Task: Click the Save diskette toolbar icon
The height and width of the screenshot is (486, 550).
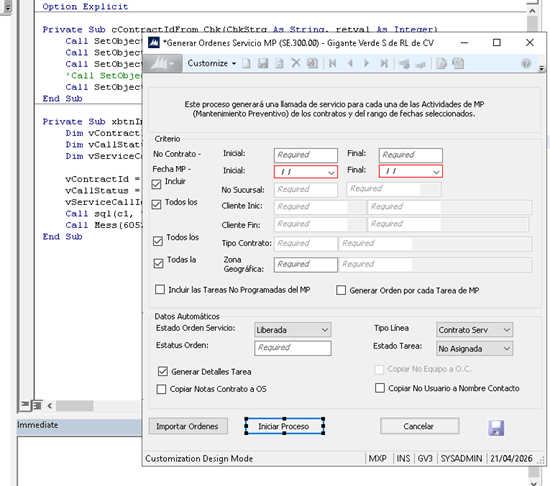Action: (263, 63)
